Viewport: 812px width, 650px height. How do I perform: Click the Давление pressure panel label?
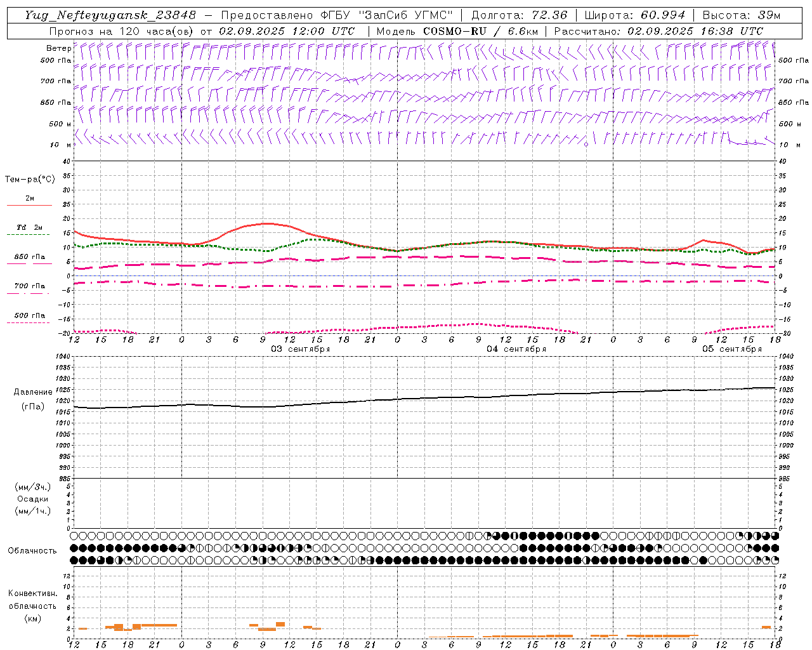[x=34, y=392]
